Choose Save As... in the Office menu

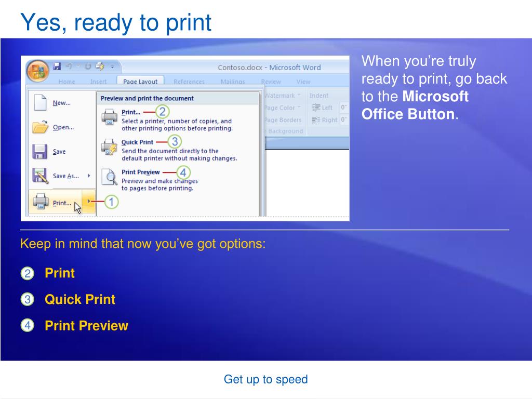point(66,176)
